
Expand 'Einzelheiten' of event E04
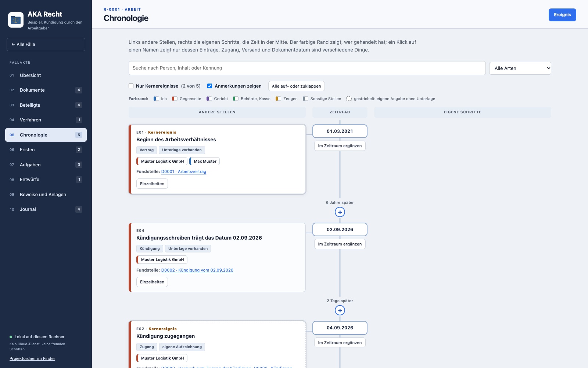coord(152,282)
